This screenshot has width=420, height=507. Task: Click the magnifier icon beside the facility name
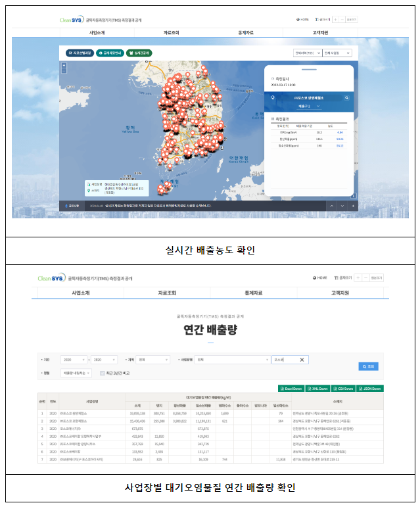[x=346, y=97]
